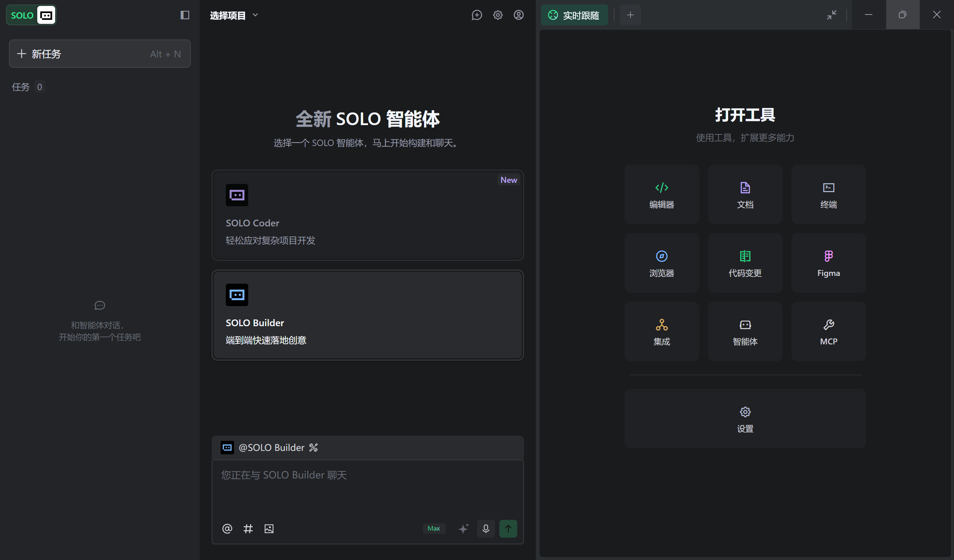Toggle Max mode in the chat input

434,528
